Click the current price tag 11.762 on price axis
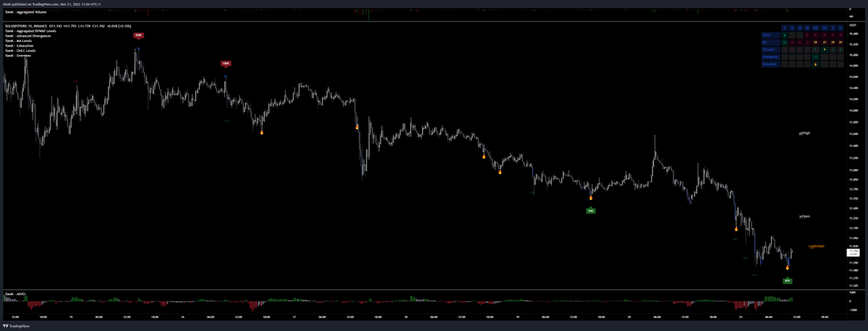 (x=854, y=252)
